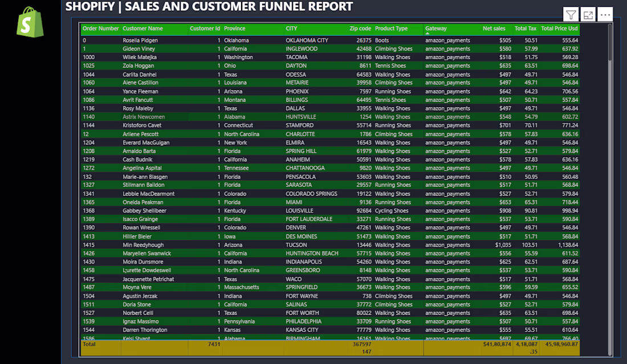Select net sales value $908

(x=505, y=211)
